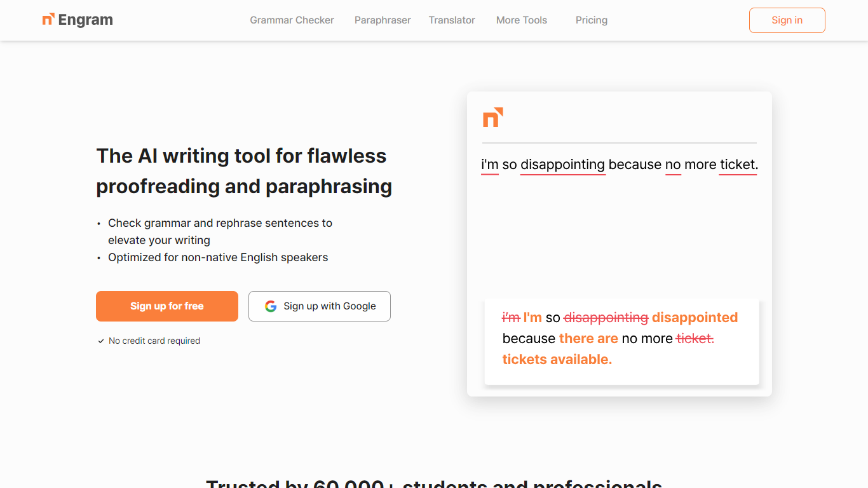The image size is (868, 488).
Task: Open the Grammar Checker page
Action: (292, 20)
